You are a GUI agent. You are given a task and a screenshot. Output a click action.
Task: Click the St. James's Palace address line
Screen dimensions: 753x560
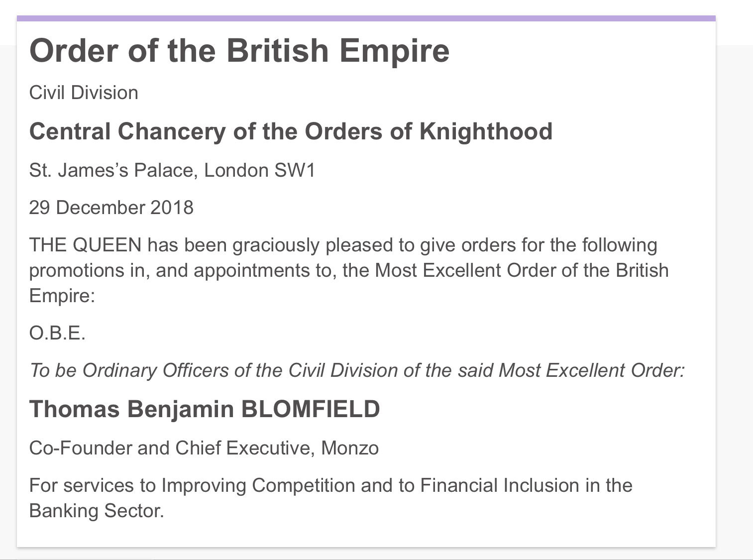(172, 171)
